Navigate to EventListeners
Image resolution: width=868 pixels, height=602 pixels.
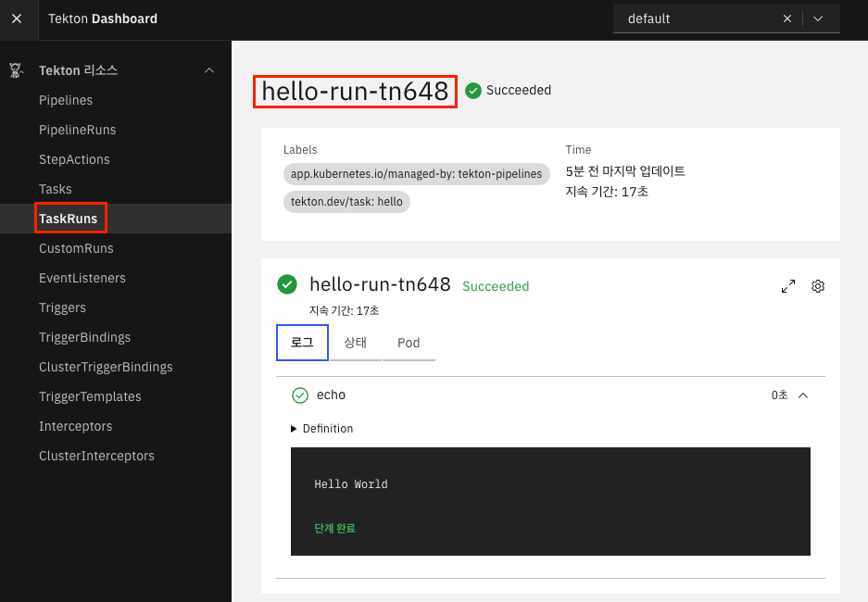coord(82,279)
